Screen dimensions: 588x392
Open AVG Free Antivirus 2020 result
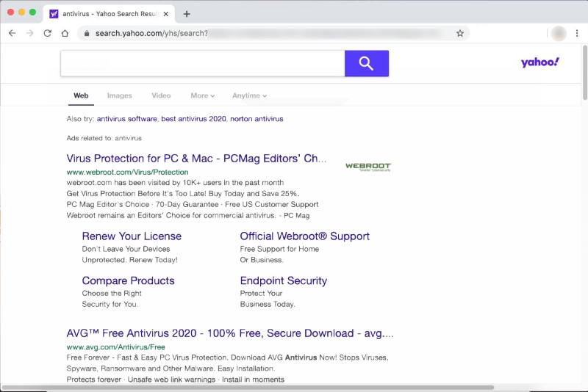tap(230, 333)
